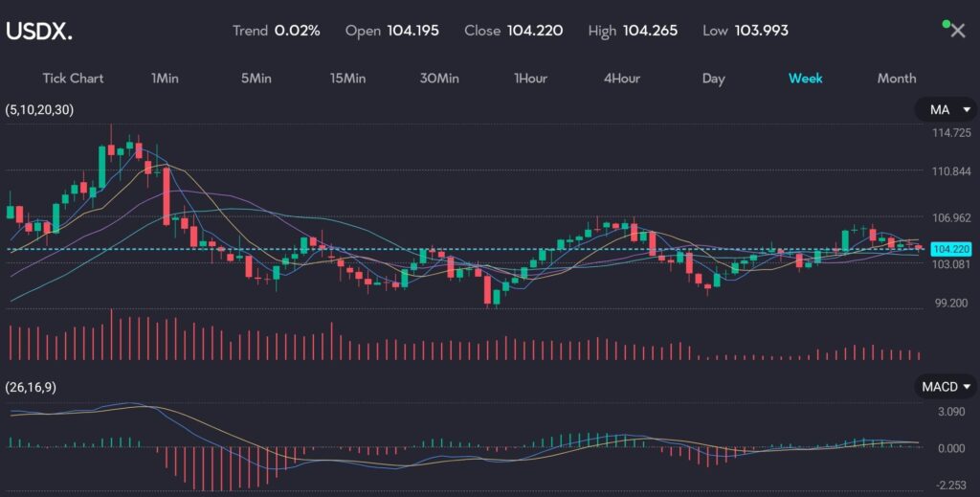Close the USDX chart panel with X

(x=957, y=31)
